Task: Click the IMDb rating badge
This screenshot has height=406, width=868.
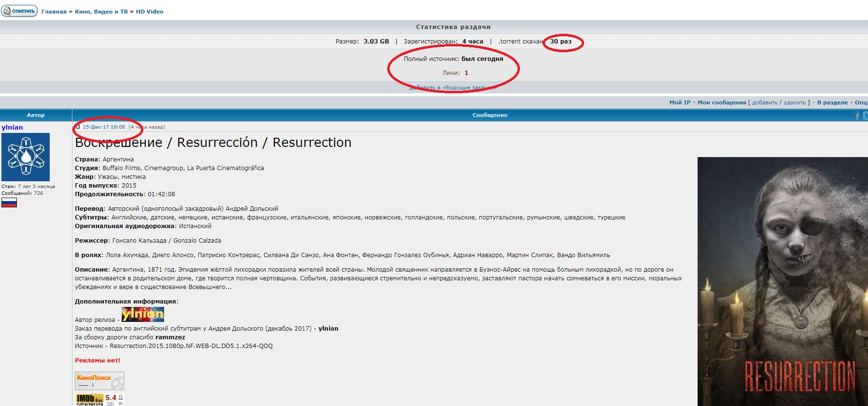Action: coord(99,399)
